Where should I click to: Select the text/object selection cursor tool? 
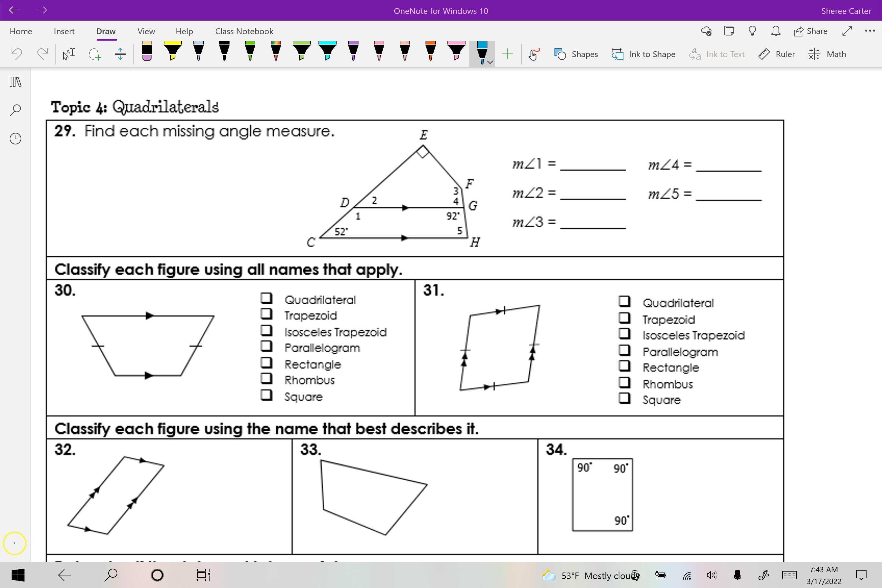click(69, 54)
